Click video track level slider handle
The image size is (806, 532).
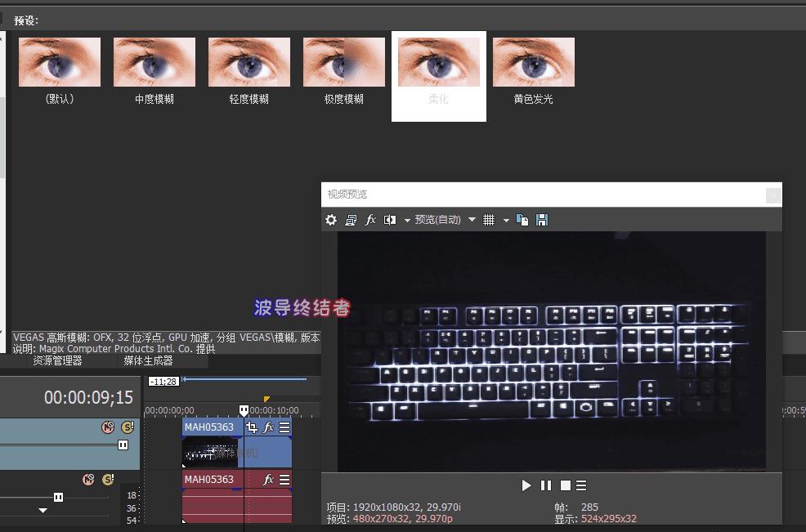[x=123, y=445]
